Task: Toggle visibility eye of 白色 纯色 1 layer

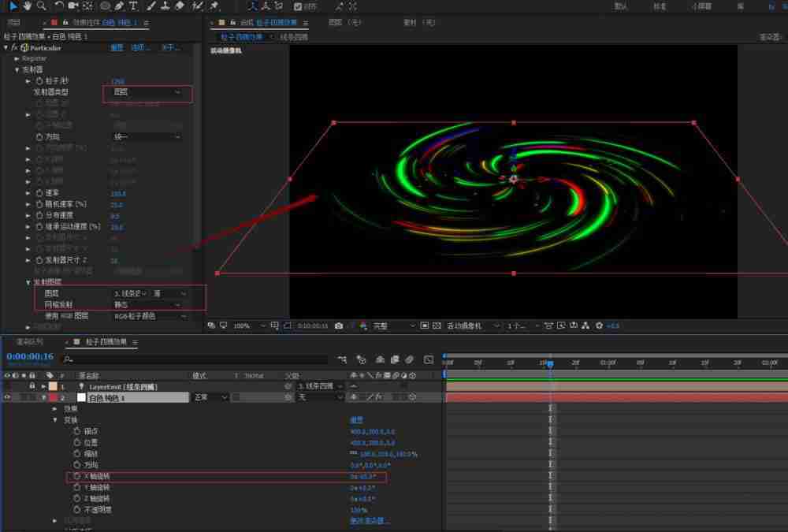Action: coord(8,398)
